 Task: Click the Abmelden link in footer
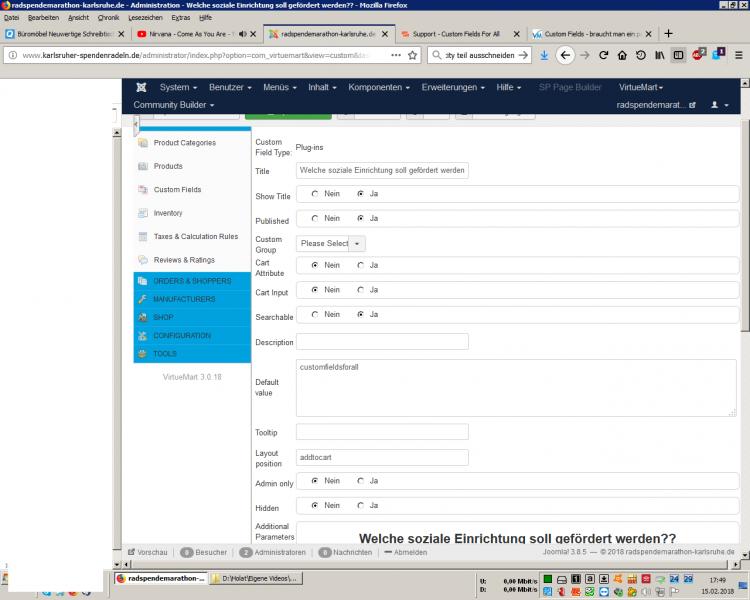click(410, 552)
